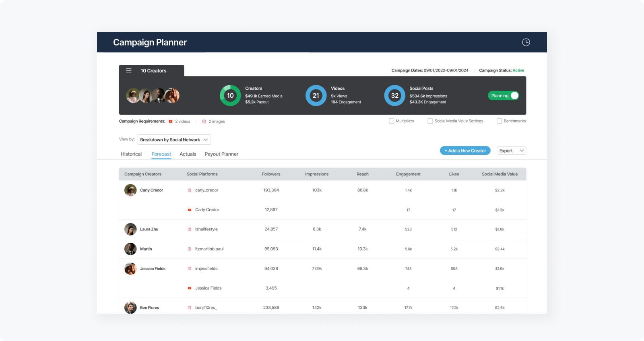Open the carly_credor Instagram handle

coord(207,190)
